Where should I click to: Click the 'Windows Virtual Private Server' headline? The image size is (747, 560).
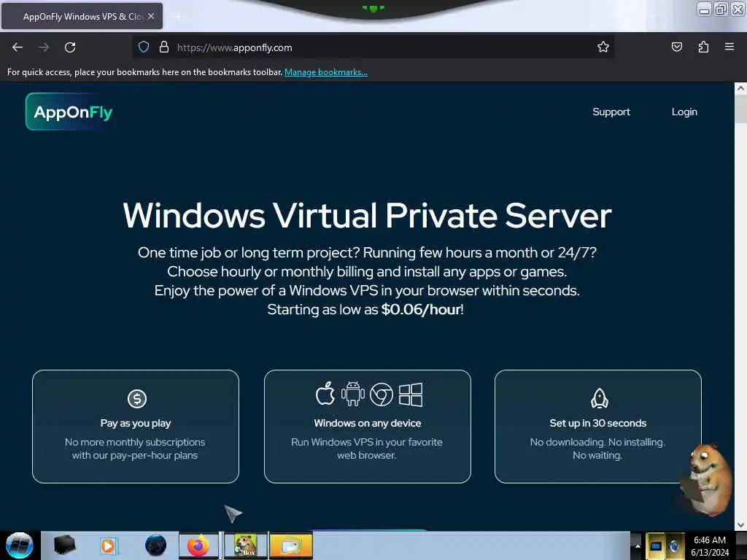[367, 216]
